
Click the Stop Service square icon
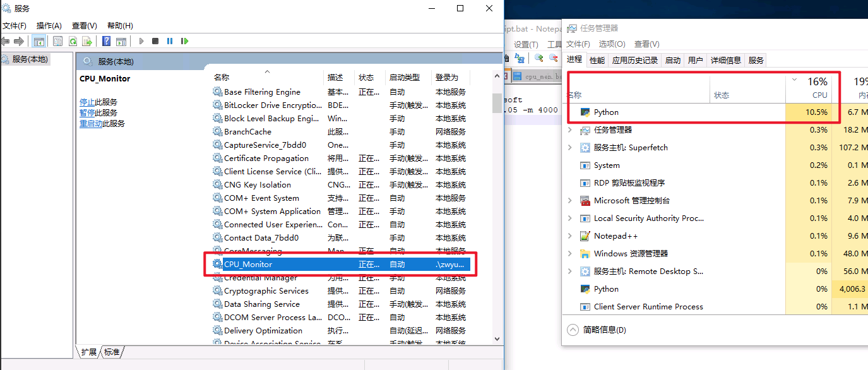point(155,41)
